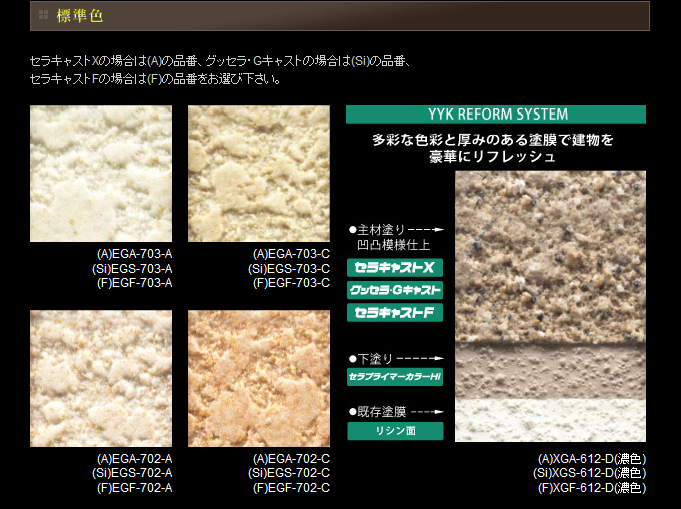Click the リシン面 green label
Screen dimensions: 681x509
click(x=395, y=431)
